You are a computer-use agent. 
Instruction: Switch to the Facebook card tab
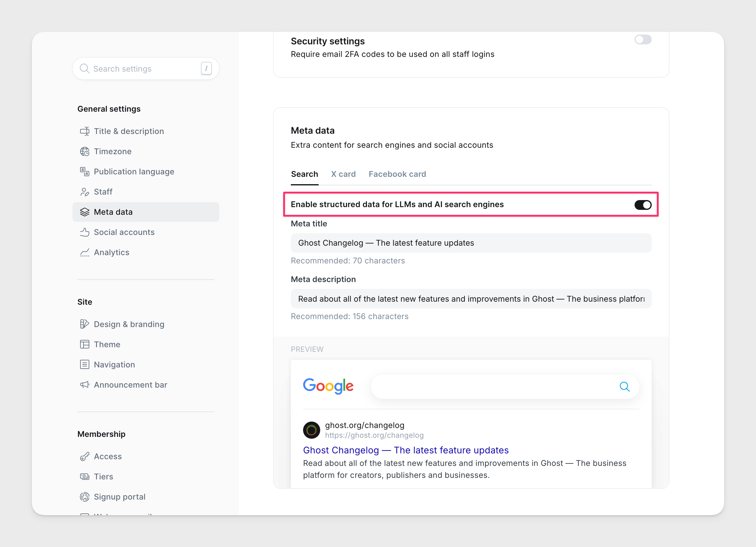(397, 174)
